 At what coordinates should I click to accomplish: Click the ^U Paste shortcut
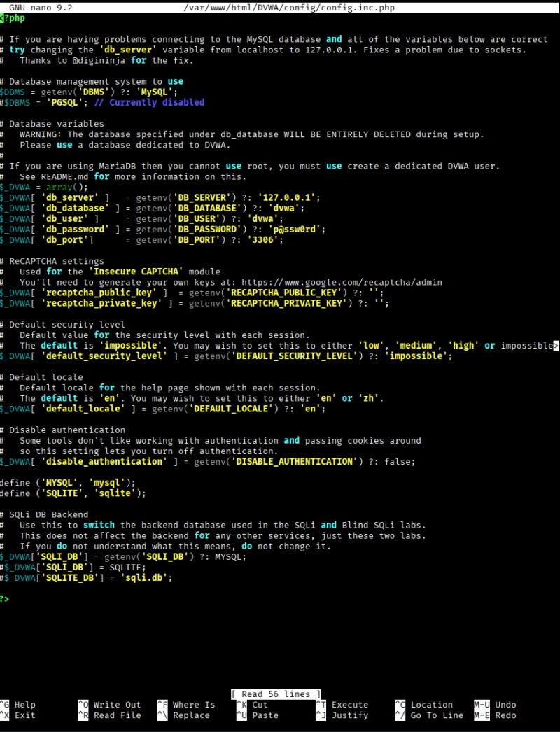click(x=258, y=715)
